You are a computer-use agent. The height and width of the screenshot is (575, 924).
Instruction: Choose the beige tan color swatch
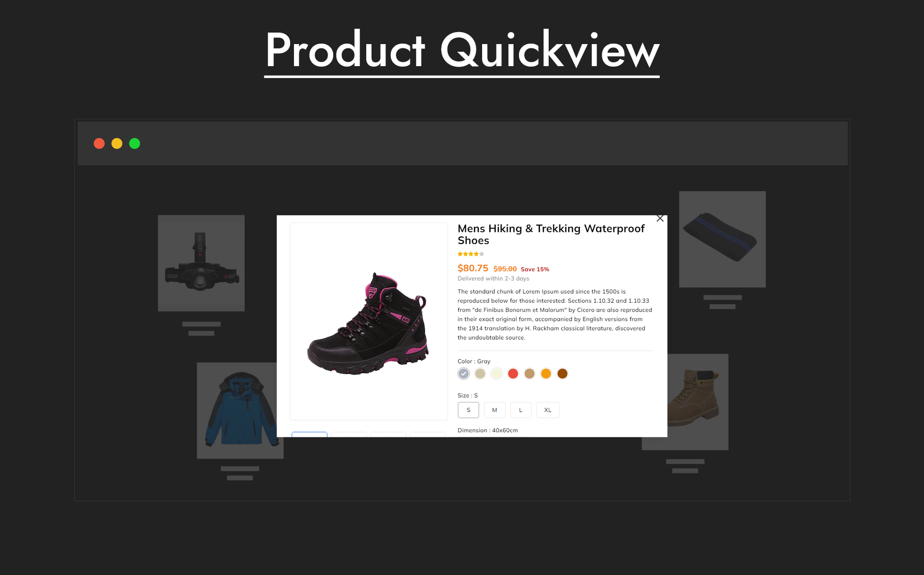[x=480, y=374]
